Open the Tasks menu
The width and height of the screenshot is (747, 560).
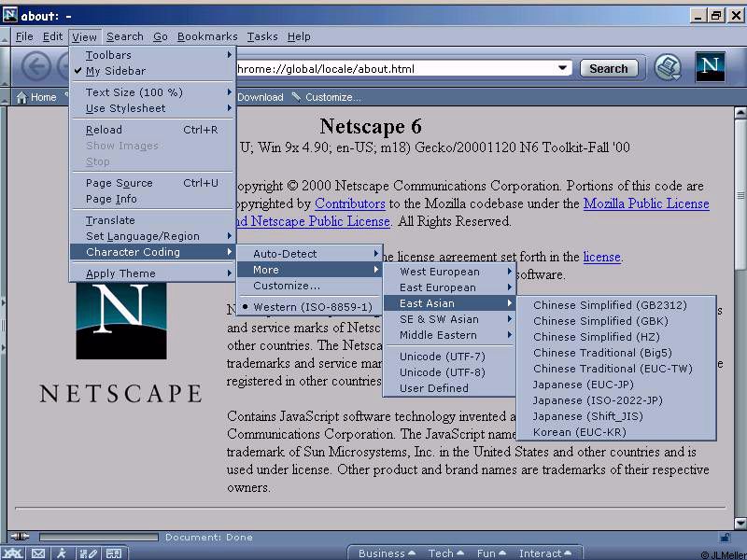tap(262, 36)
